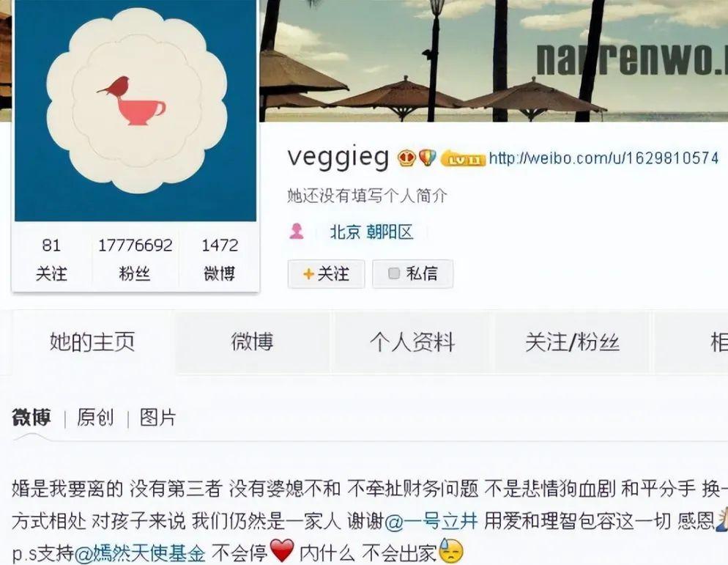Click the red heart emoji in post
This screenshot has width=728, height=565.
tap(282, 551)
